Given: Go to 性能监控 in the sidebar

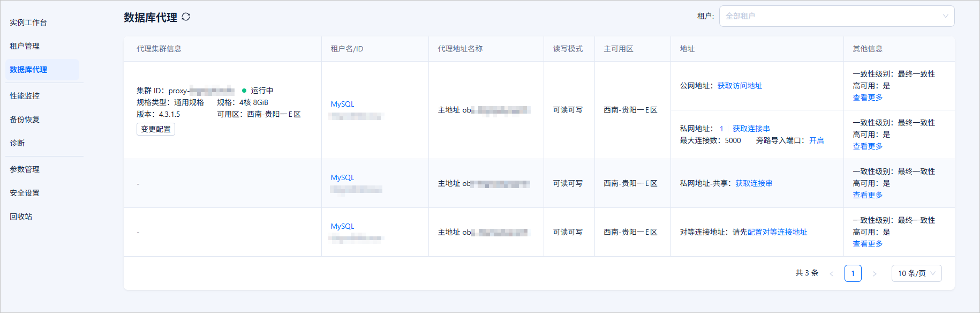Looking at the screenshot, I should (x=25, y=96).
